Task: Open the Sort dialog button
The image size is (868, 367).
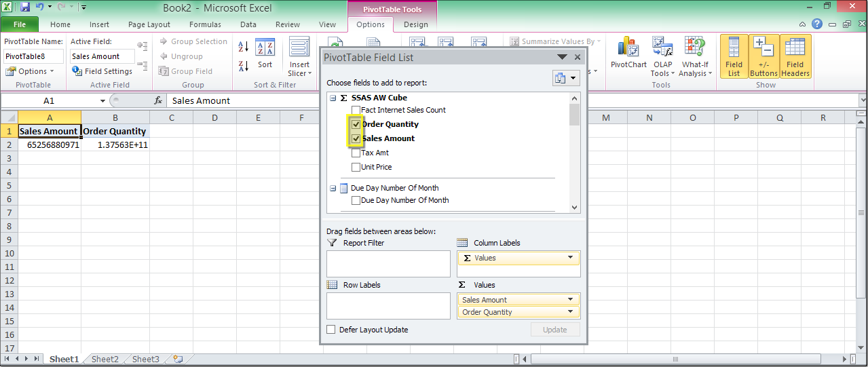Action: coord(265,54)
